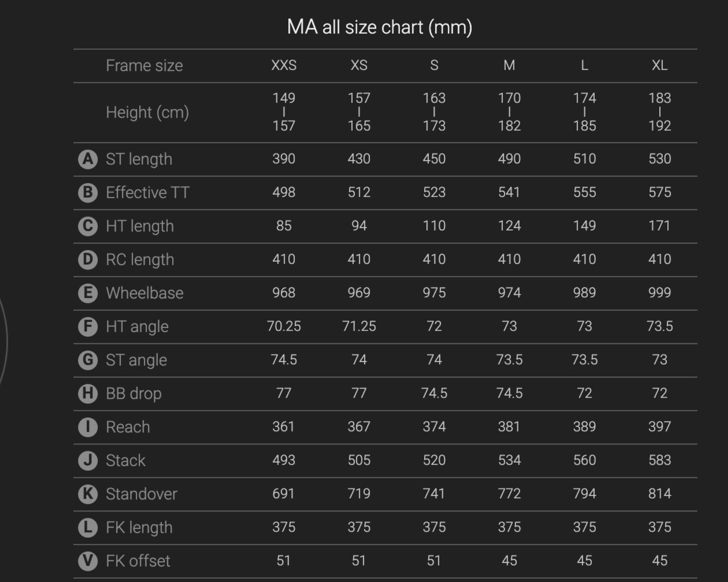Screen dimensions: 728x582
Task: Select the Height (cm) row label
Action: (147, 112)
